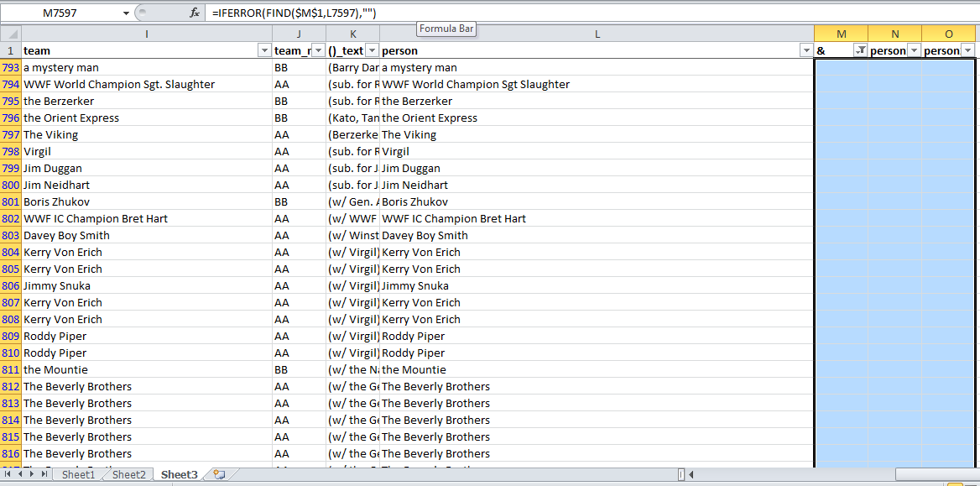Open the column N person filter dropdown
Viewport: 980px width, 486px height.
point(914,50)
